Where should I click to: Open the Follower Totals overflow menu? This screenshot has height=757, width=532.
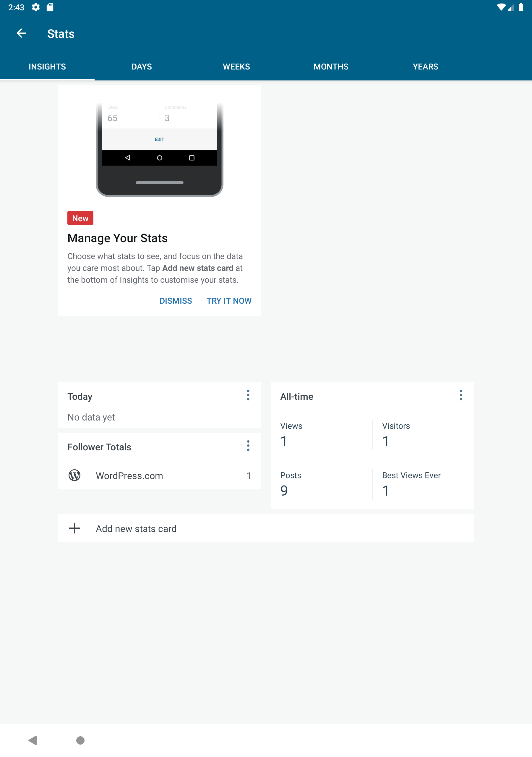click(x=248, y=446)
